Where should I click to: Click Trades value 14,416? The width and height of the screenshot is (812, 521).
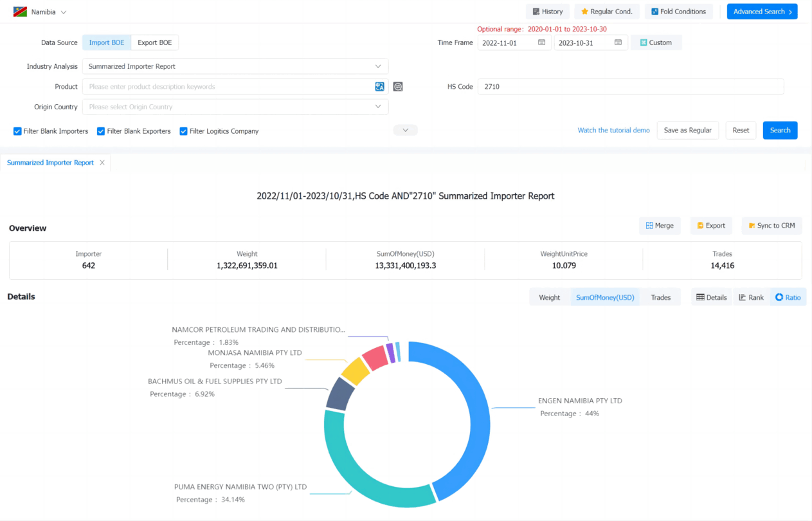click(723, 266)
